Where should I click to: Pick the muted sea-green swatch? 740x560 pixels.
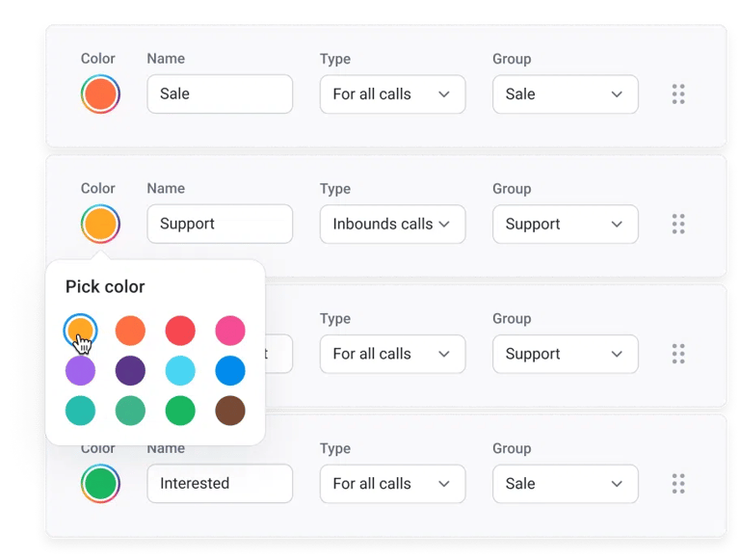pyautogui.click(x=130, y=411)
